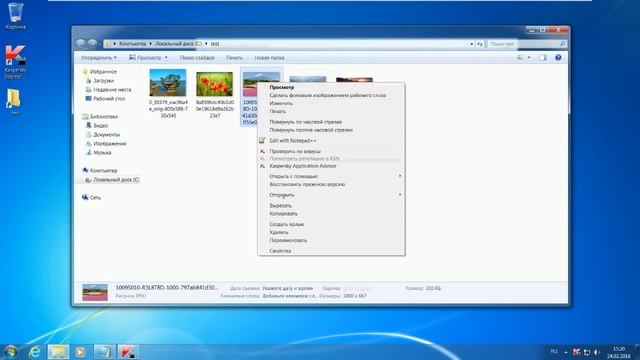Choose Переименовать in the context menu
Image resolution: width=640 pixels, height=360 pixels.
(331, 240)
